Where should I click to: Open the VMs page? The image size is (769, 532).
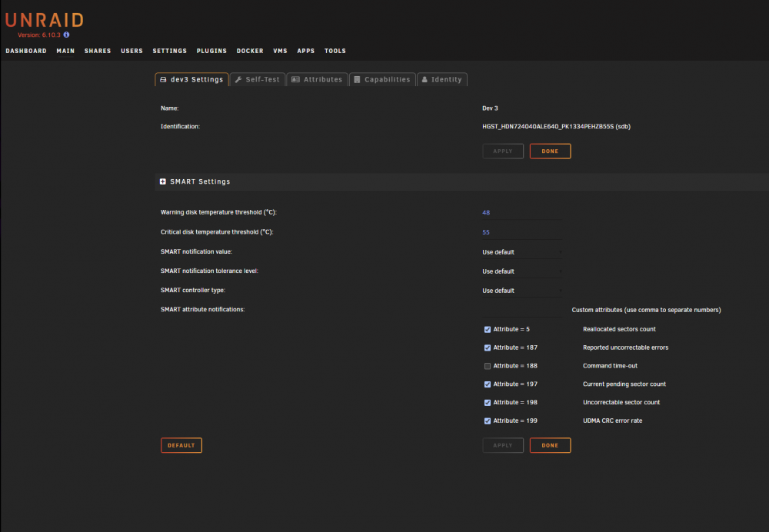280,51
